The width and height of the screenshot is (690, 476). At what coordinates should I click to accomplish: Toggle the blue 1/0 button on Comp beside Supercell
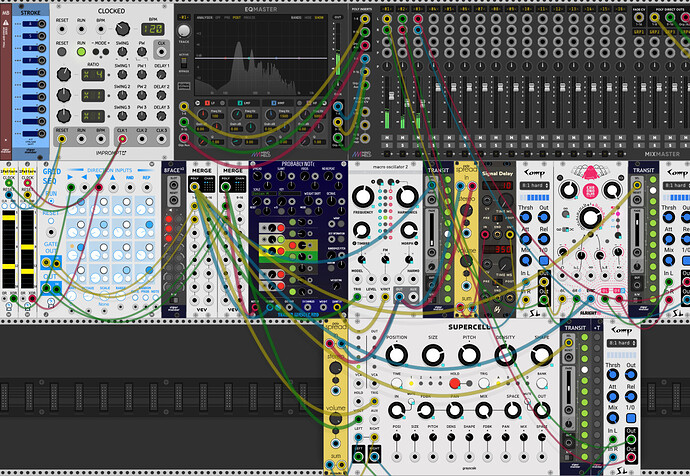631,417
